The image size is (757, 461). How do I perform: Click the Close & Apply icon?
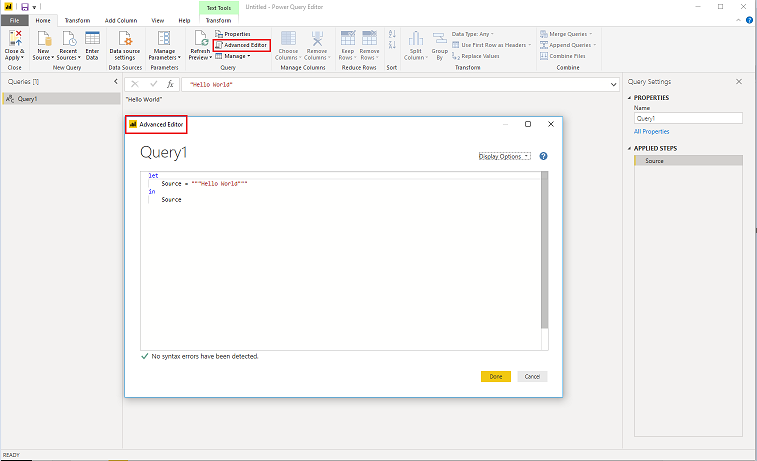click(x=15, y=38)
